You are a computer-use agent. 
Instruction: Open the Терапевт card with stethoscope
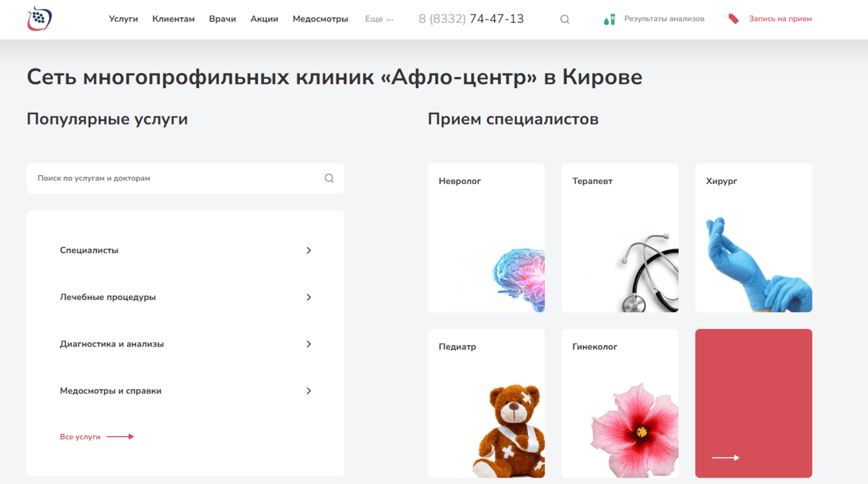620,238
